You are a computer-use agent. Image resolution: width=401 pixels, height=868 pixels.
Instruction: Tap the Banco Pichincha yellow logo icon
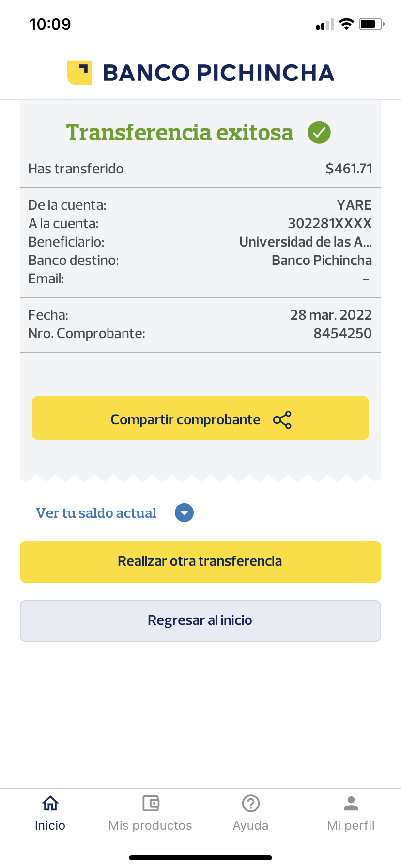pyautogui.click(x=79, y=73)
